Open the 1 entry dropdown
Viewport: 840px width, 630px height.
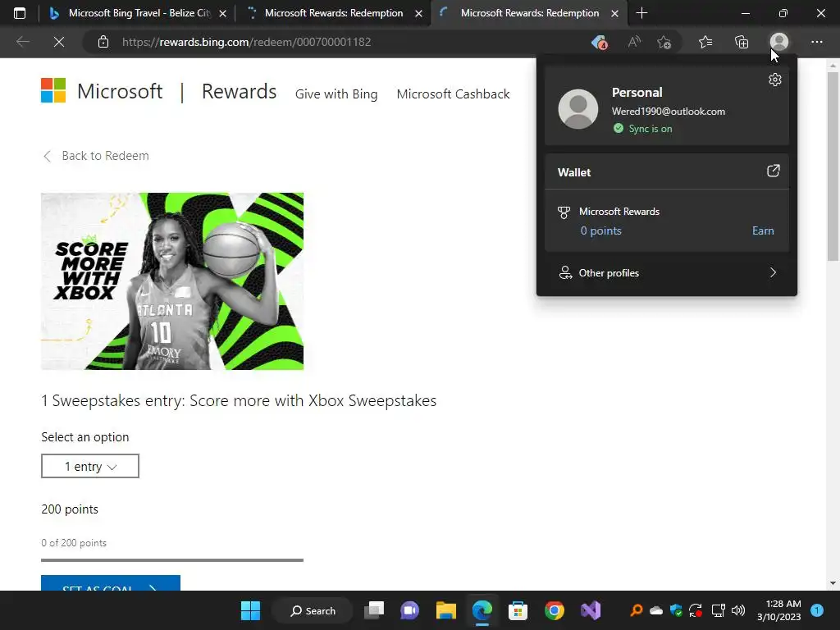coord(90,466)
